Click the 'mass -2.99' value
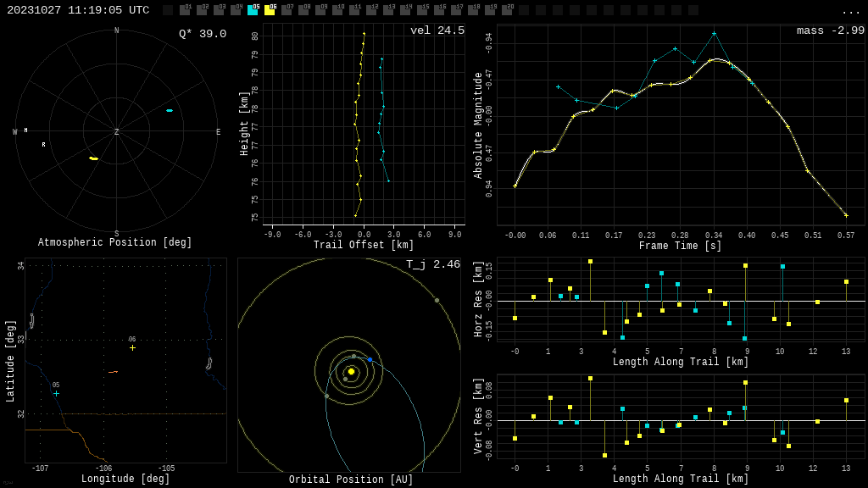 [x=831, y=30]
